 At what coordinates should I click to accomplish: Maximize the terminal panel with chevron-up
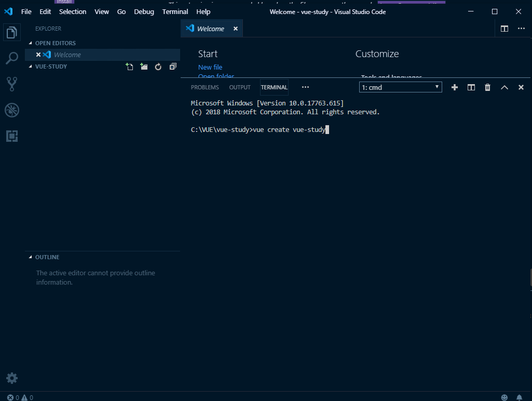pos(504,88)
